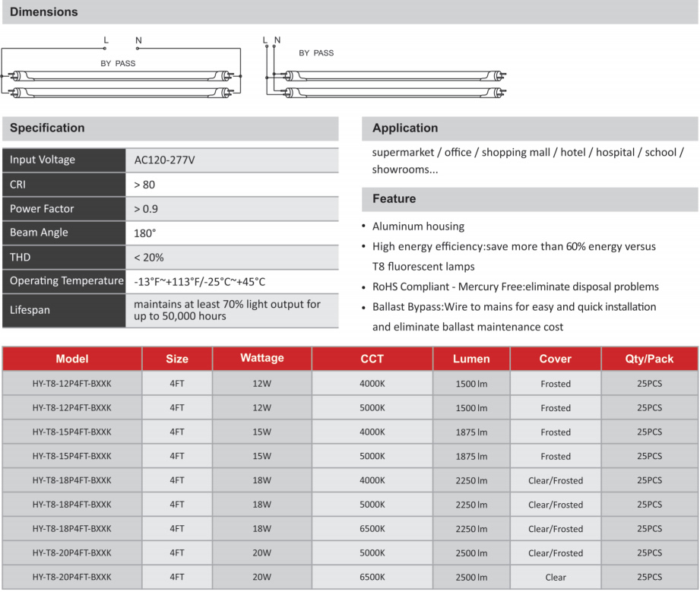
Task: Click the Size column header
Action: click(x=177, y=359)
